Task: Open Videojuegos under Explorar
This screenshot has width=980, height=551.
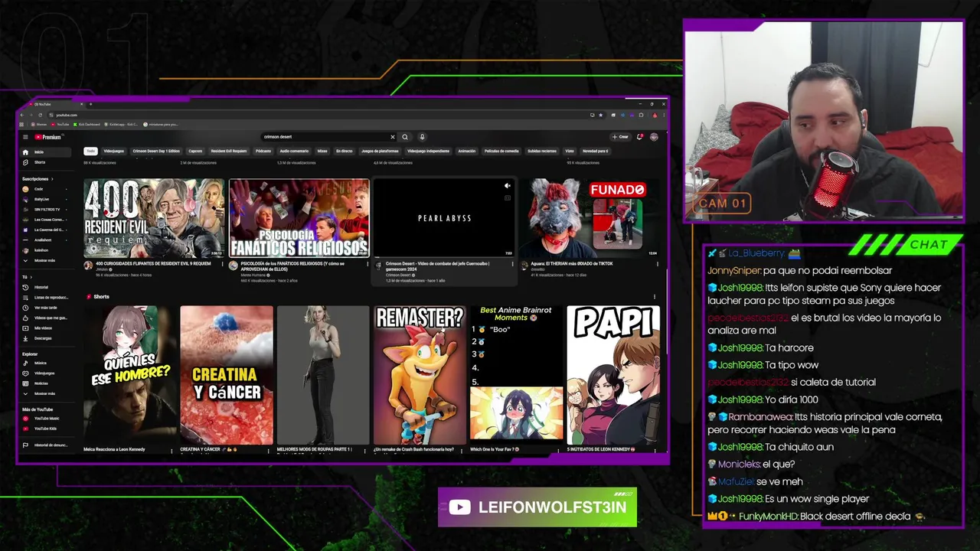Action: [46, 373]
